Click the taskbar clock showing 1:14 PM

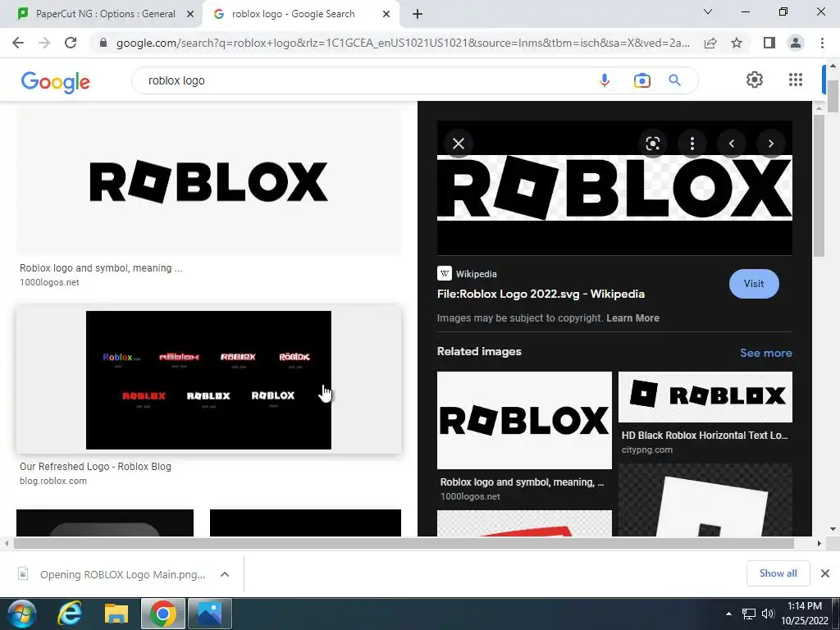pyautogui.click(x=804, y=614)
